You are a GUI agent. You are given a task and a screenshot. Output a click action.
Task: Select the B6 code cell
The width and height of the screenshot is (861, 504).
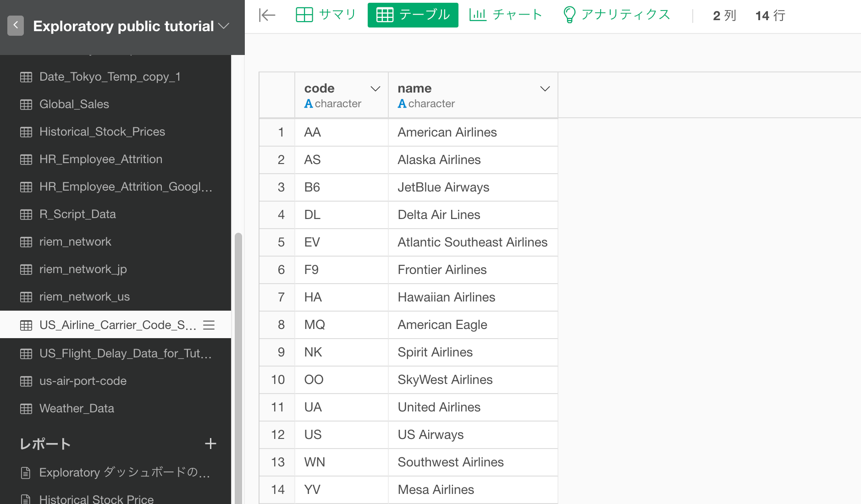pyautogui.click(x=342, y=187)
